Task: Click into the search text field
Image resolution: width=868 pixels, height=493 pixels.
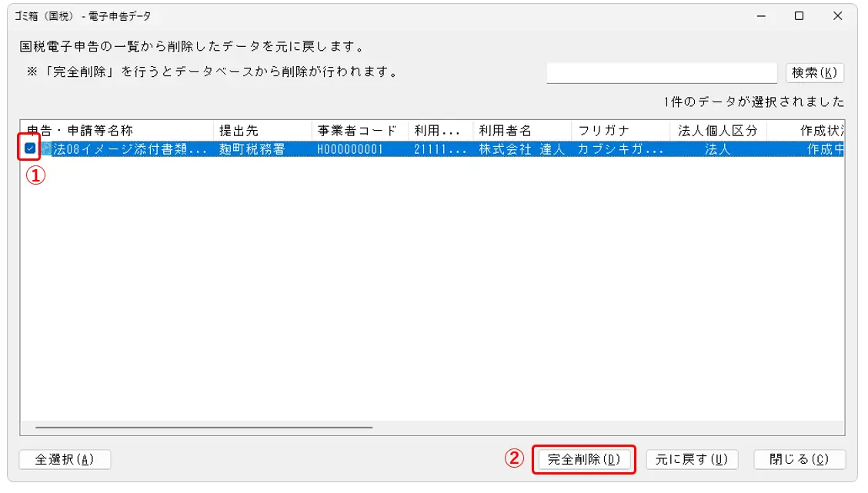Action: [662, 73]
